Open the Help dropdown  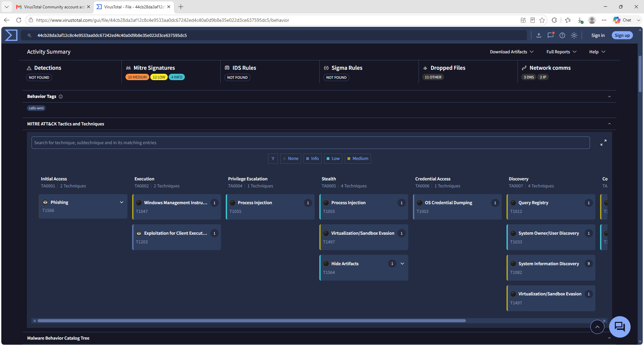(597, 52)
